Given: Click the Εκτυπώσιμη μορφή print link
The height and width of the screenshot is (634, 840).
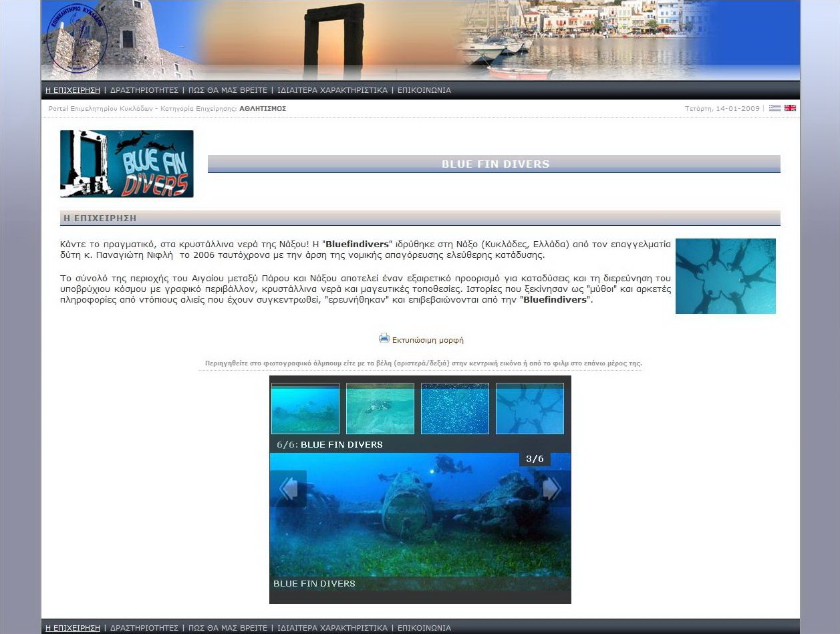Looking at the screenshot, I should 428,340.
